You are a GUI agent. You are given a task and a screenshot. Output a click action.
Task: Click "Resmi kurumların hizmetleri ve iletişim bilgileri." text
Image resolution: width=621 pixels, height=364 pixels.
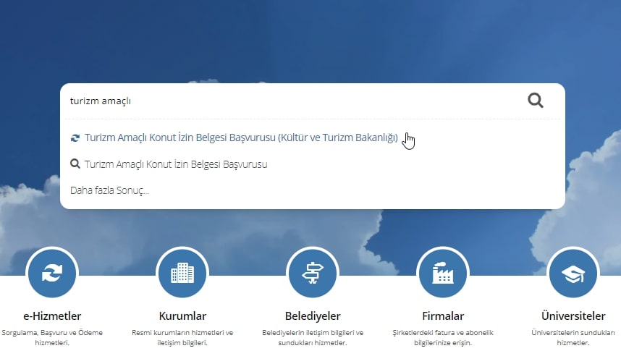pos(182,337)
